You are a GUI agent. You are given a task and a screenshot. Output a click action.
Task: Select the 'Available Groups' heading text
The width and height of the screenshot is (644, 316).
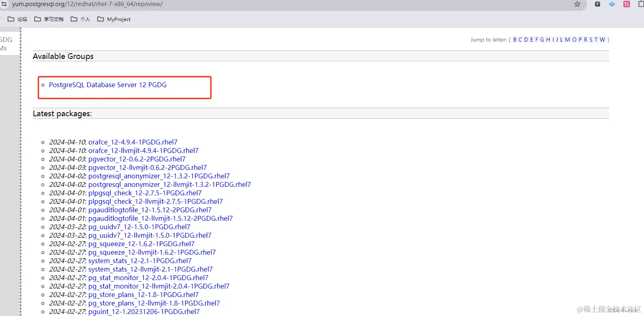click(63, 56)
